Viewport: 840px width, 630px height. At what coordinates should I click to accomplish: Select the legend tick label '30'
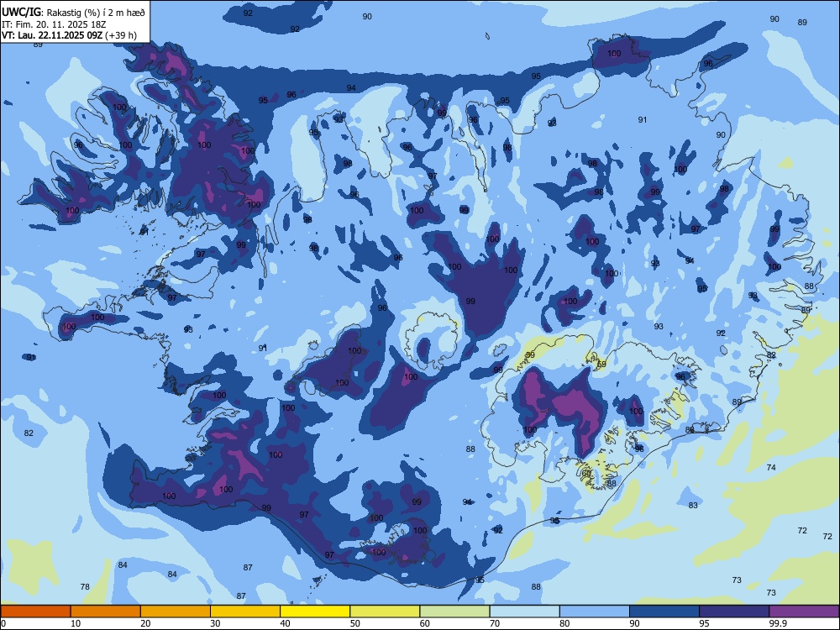coord(215,623)
